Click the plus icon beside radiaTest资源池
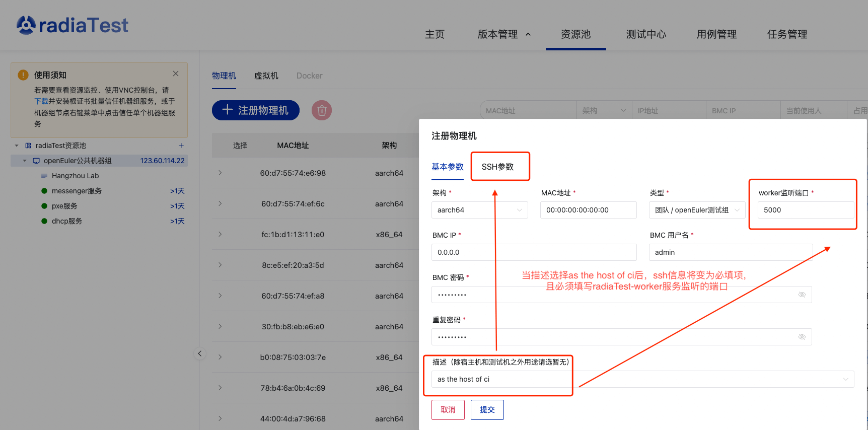The image size is (868, 430). point(181,146)
